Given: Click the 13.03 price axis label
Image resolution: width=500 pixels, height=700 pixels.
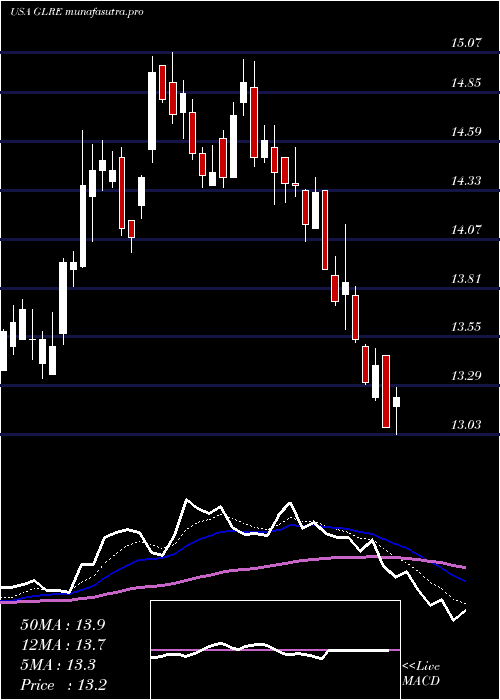Looking at the screenshot, I should pyautogui.click(x=466, y=425).
